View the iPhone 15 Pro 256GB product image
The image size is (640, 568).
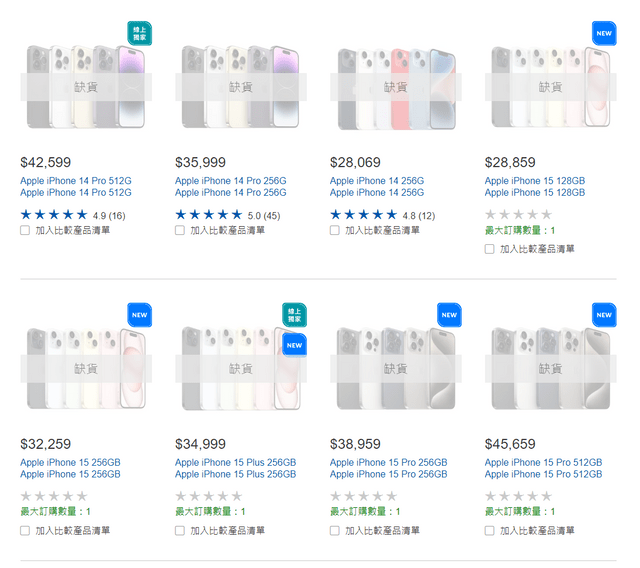(396, 368)
